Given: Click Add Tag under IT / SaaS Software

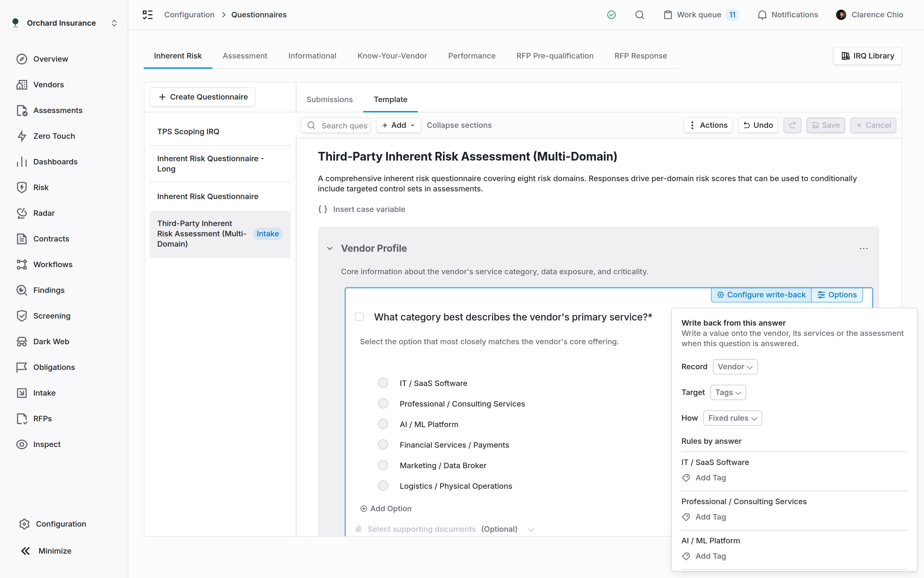Looking at the screenshot, I should (x=704, y=478).
